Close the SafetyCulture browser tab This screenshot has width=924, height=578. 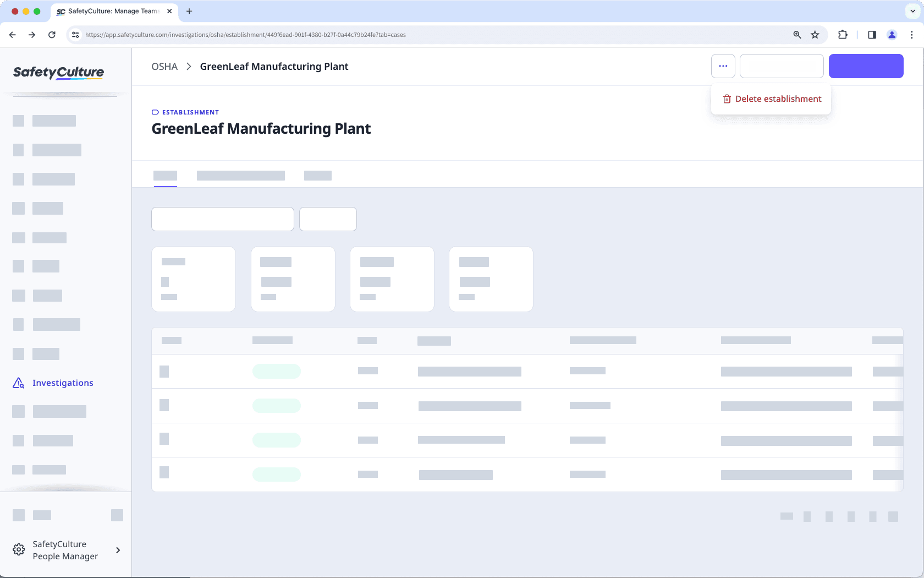click(169, 11)
